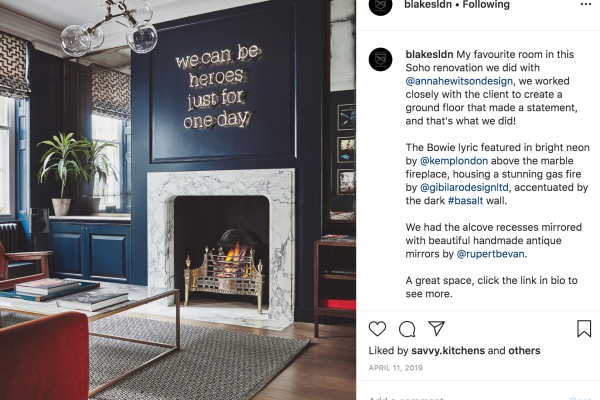
Task: Share post with paper plane icon
Action: pyautogui.click(x=436, y=328)
